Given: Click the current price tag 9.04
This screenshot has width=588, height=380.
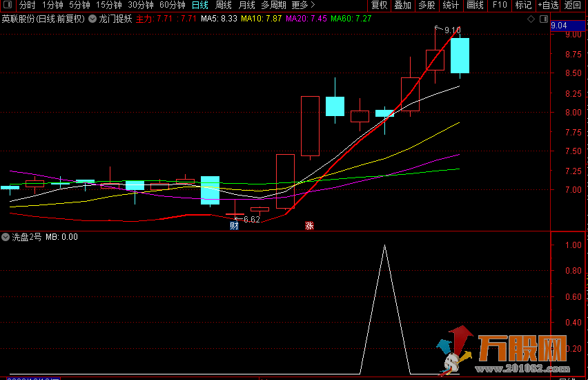Looking at the screenshot, I should click(x=568, y=26).
